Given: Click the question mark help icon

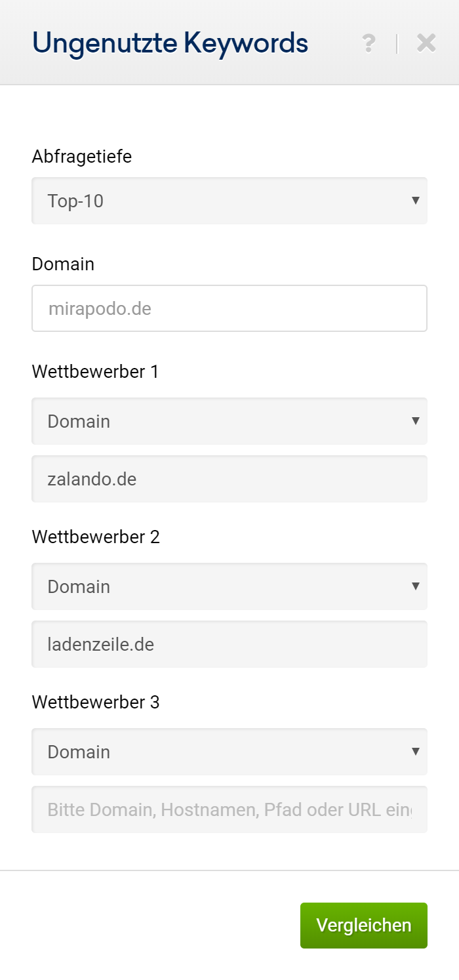Looking at the screenshot, I should coord(369,43).
